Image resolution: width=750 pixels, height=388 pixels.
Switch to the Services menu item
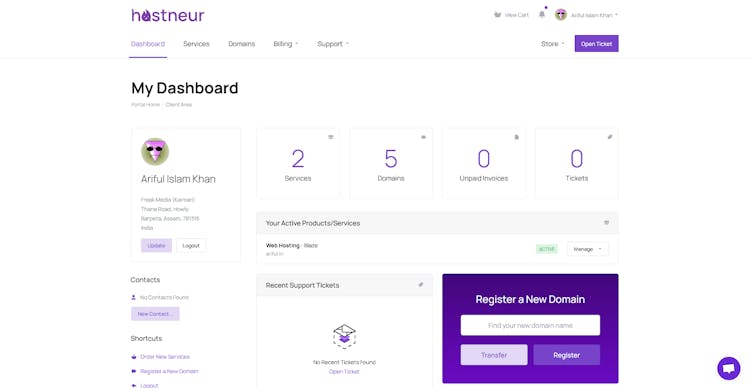coord(197,44)
